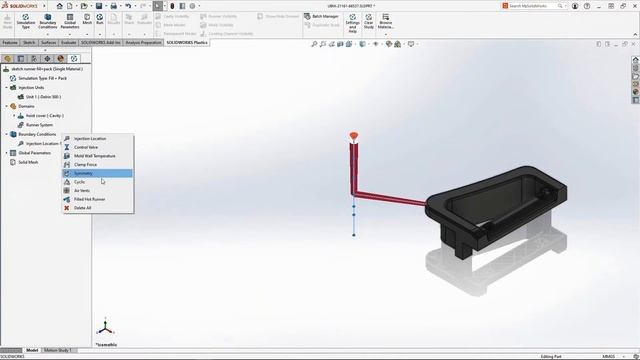Save the part using the Save icon
The image size is (640, 360).
[x=99, y=6]
